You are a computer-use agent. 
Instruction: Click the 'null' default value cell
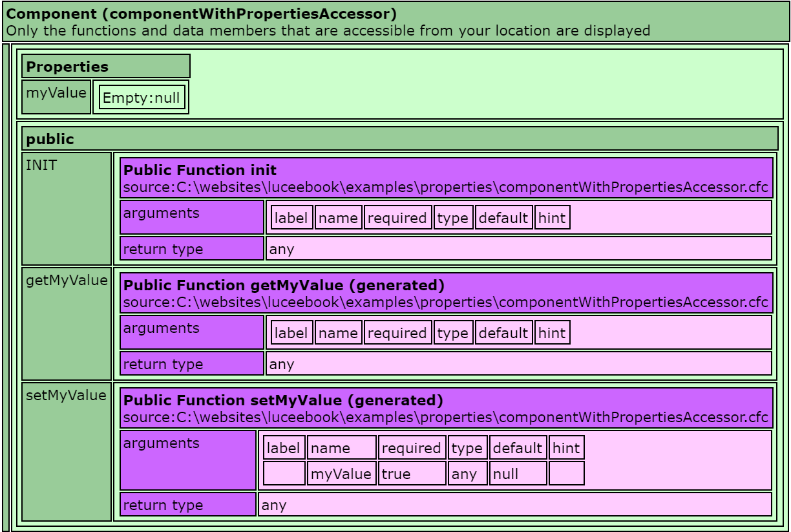coord(517,474)
